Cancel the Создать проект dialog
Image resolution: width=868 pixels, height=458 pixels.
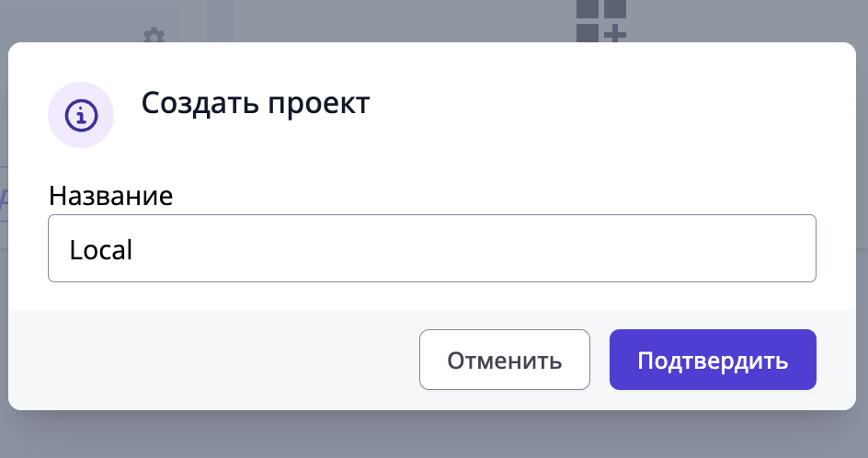coord(504,360)
